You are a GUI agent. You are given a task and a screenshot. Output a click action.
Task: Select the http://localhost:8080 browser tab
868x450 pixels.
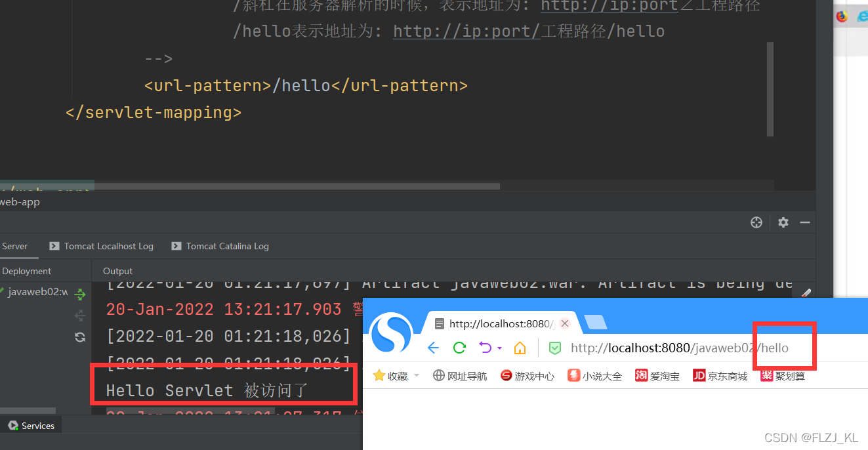pyautogui.click(x=502, y=323)
